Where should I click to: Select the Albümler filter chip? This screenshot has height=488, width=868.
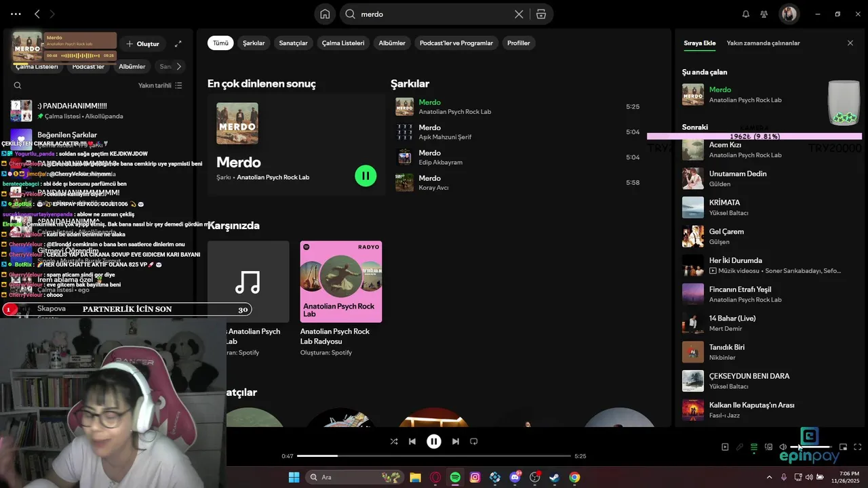coord(392,43)
